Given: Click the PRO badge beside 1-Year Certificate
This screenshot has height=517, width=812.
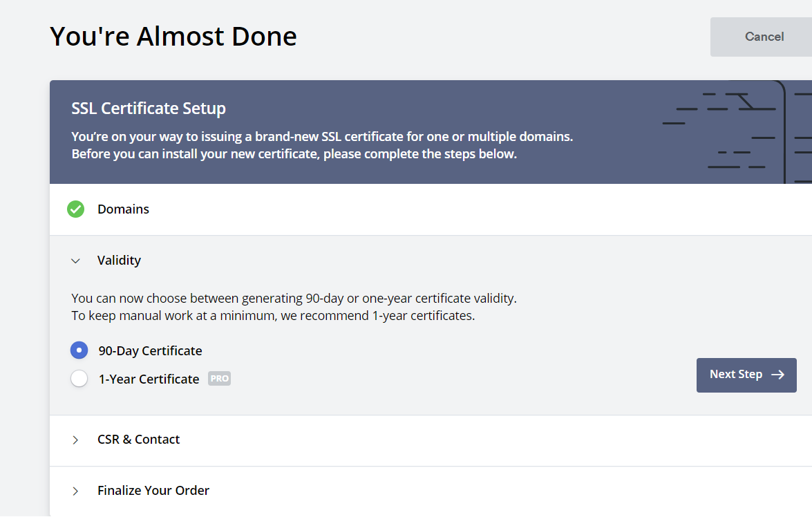Looking at the screenshot, I should tap(220, 379).
